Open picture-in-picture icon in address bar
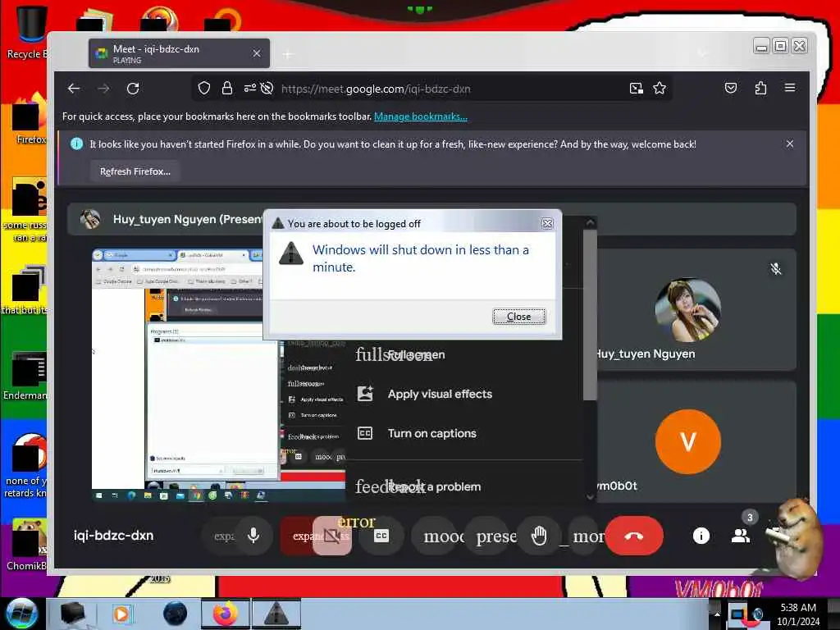Screen dimensions: 840x630 click(x=636, y=89)
